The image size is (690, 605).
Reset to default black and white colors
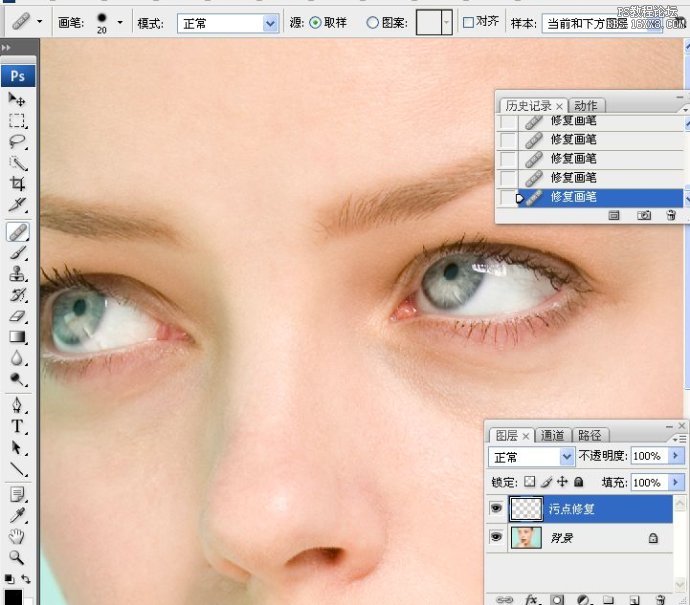click(9, 579)
